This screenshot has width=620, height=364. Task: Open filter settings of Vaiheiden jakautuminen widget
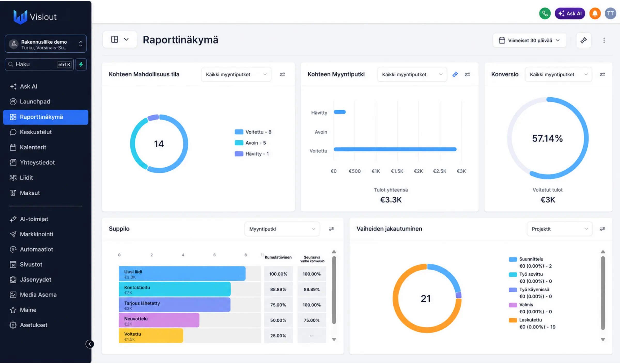tap(602, 229)
